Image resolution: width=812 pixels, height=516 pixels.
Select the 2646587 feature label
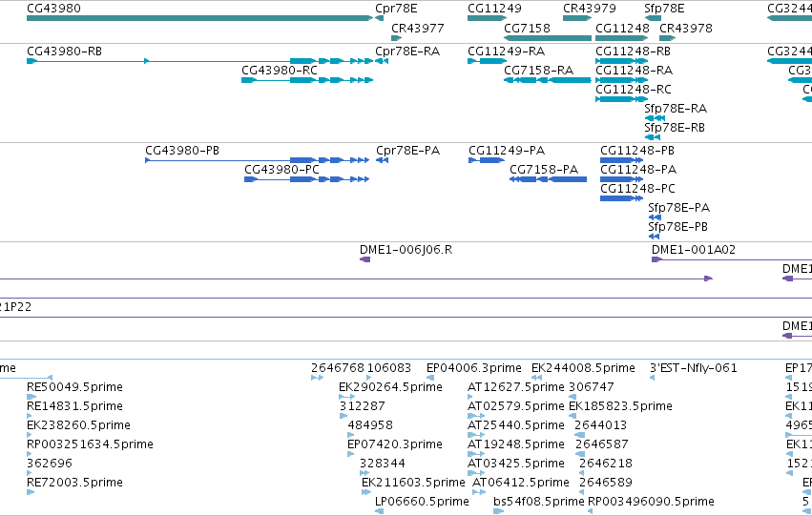pos(602,444)
